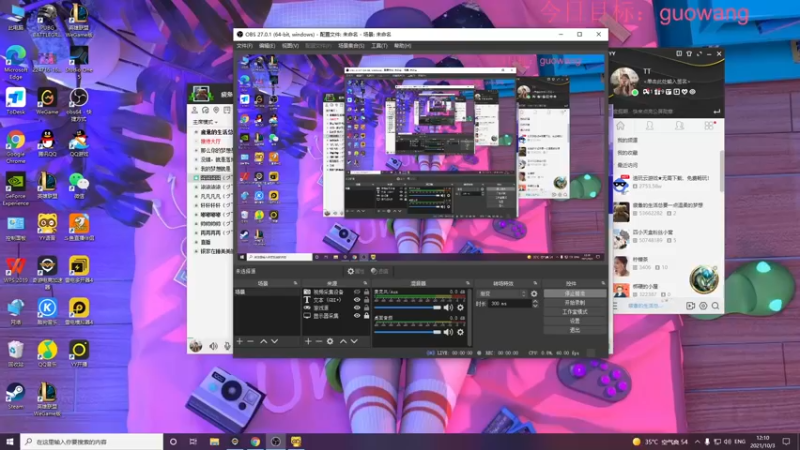Click the Studio Mode button in OBS controls
Viewport: 800px width, 450px height.
coord(575,312)
